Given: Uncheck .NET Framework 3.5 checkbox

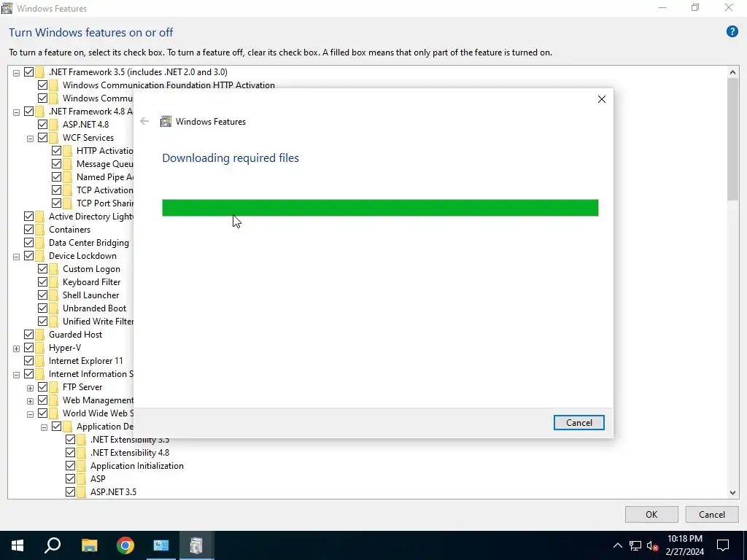Looking at the screenshot, I should (28, 72).
